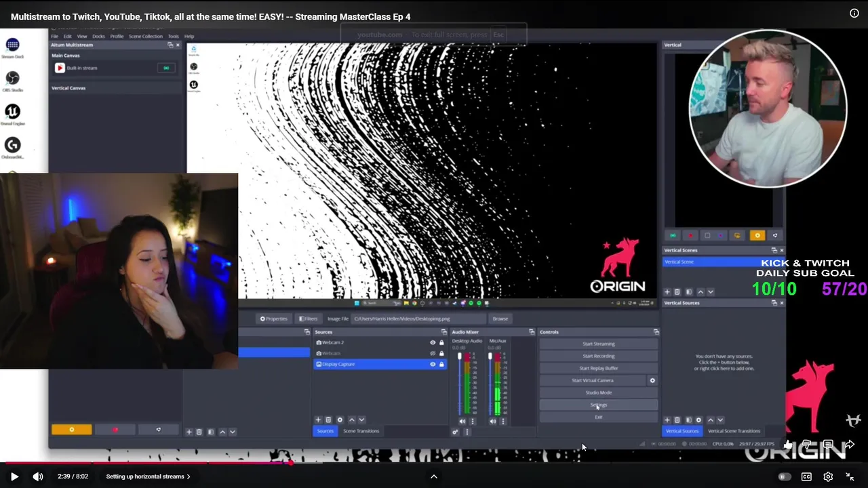
Task: Mute Mic/Aux channel
Action: (493, 421)
